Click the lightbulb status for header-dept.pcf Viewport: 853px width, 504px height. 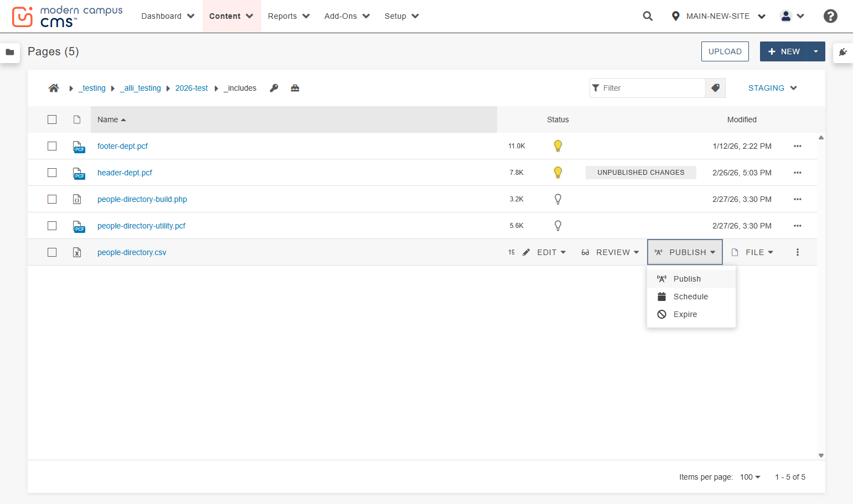558,173
